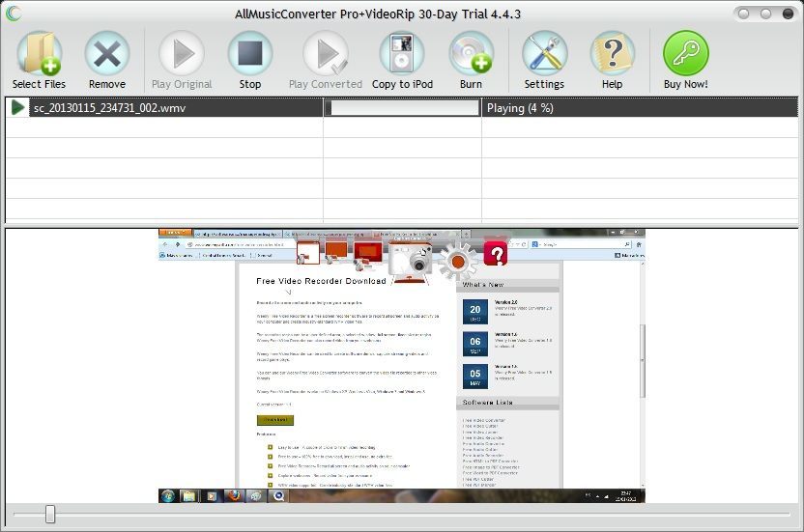Click the folder icon in previewed taskbar
The image size is (804, 532).
[188, 495]
